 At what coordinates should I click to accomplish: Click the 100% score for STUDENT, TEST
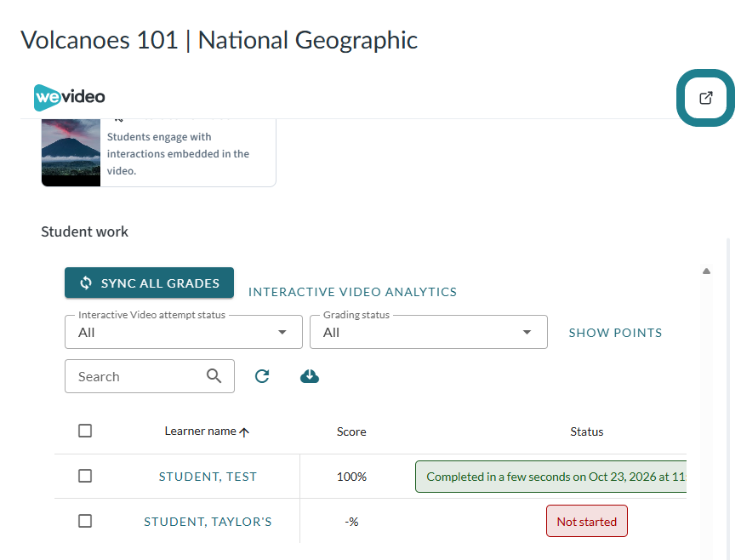(351, 477)
